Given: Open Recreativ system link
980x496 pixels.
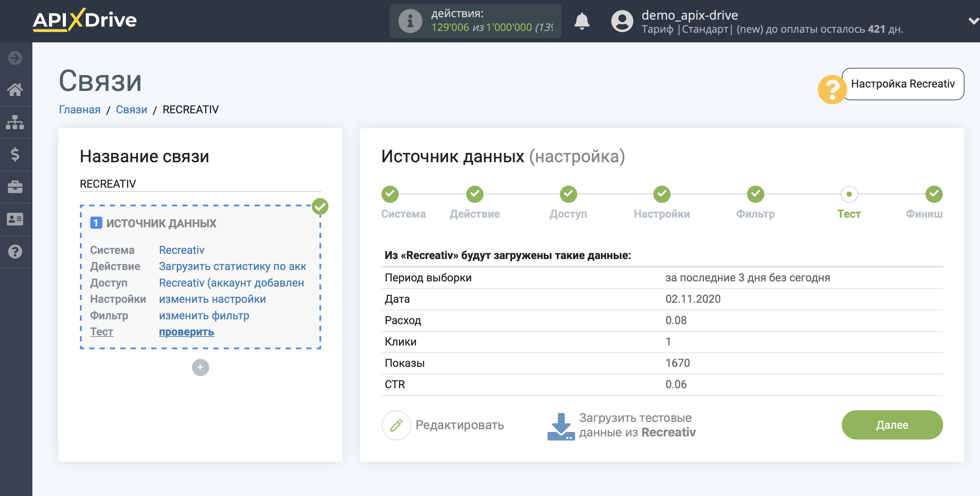Looking at the screenshot, I should pyautogui.click(x=182, y=250).
